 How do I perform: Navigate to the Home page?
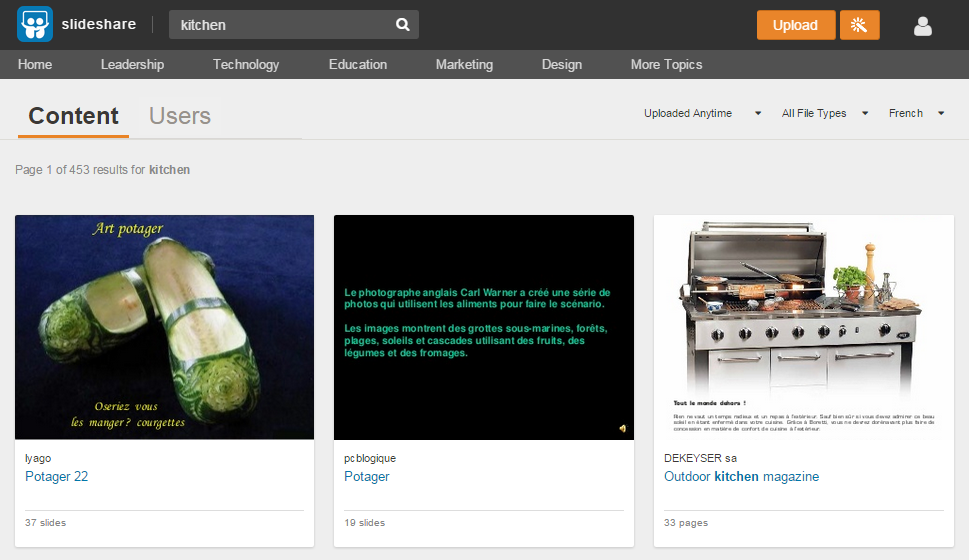click(35, 64)
